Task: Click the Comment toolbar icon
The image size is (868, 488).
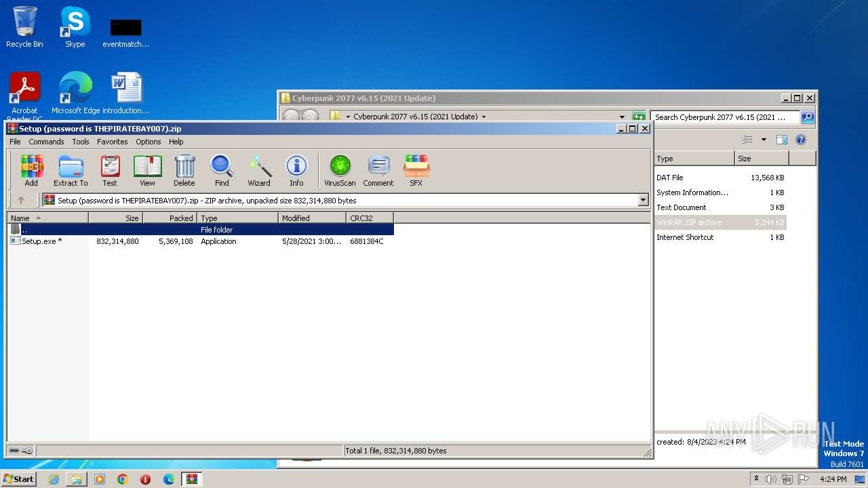Action: 378,170
